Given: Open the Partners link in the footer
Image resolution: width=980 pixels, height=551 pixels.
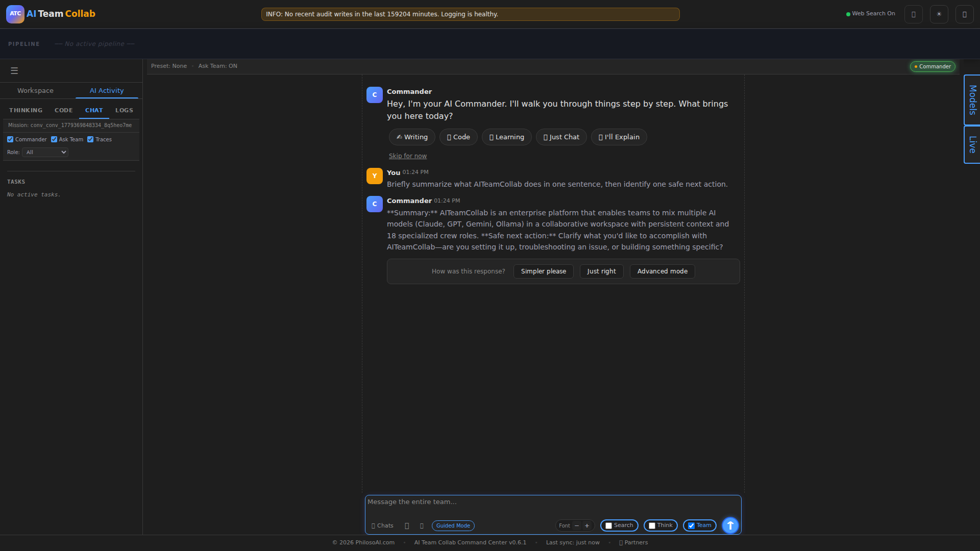Looking at the screenshot, I should 633,543.
